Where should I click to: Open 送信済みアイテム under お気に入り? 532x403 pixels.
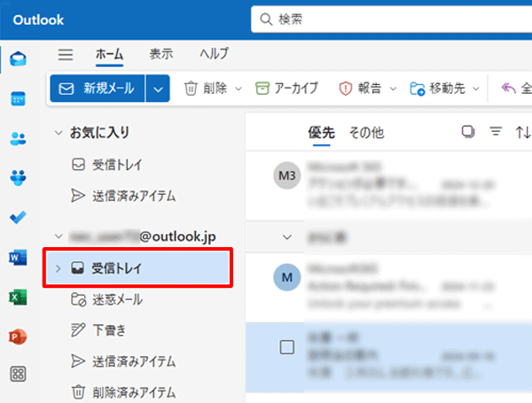[123, 196]
